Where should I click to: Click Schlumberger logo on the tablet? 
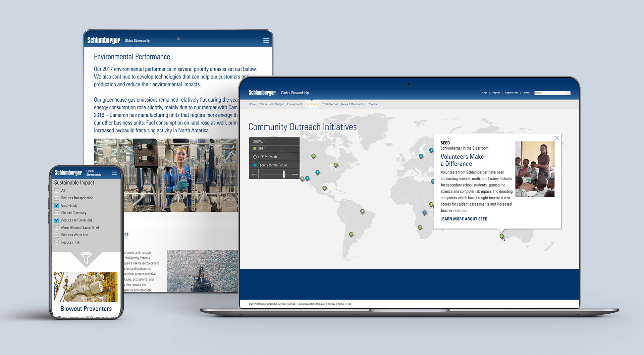click(104, 41)
